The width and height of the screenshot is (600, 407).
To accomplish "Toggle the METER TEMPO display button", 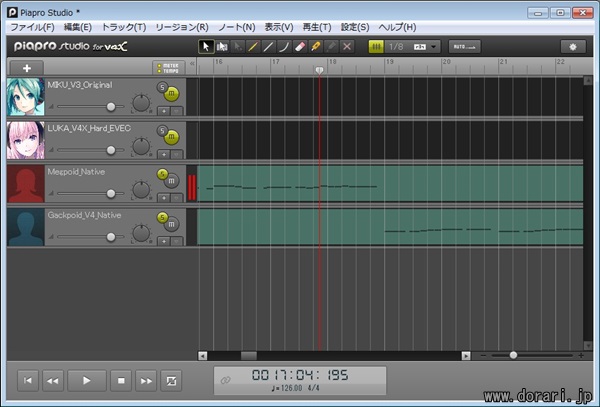I will pyautogui.click(x=169, y=68).
